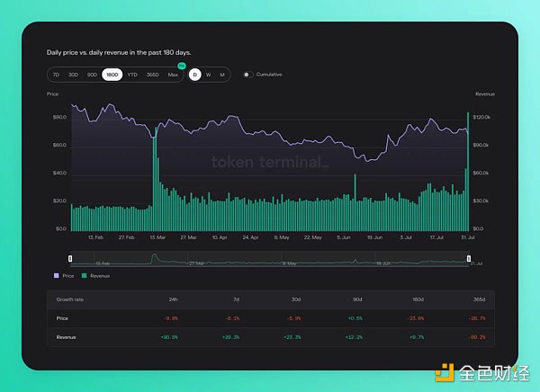540x392 pixels.
Task: Select the Max time range
Action: tap(173, 75)
